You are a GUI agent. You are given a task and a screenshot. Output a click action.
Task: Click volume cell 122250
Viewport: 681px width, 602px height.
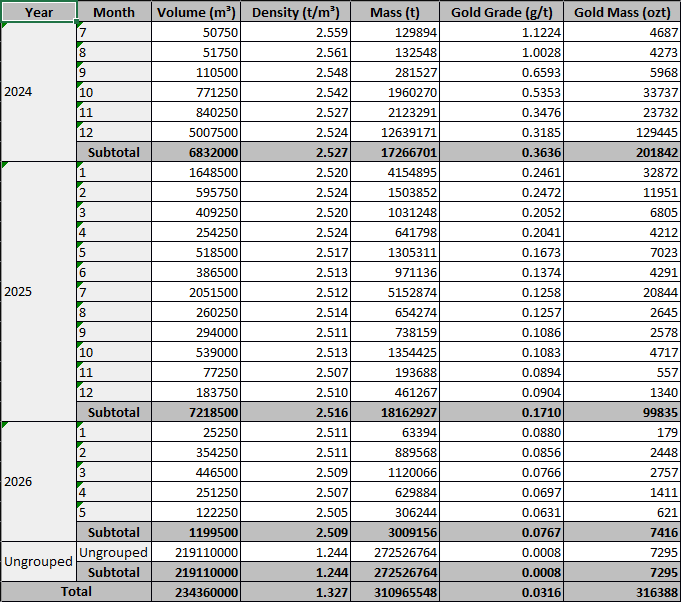(x=196, y=512)
